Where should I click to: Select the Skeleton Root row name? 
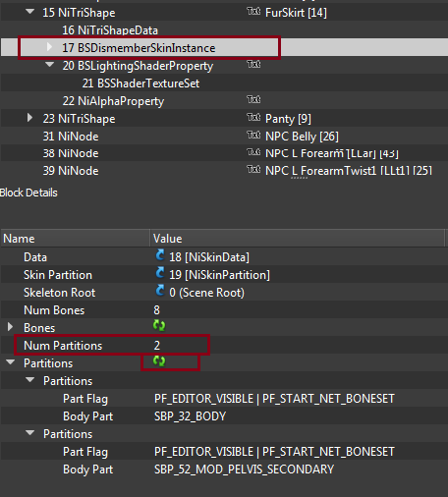coord(60,293)
